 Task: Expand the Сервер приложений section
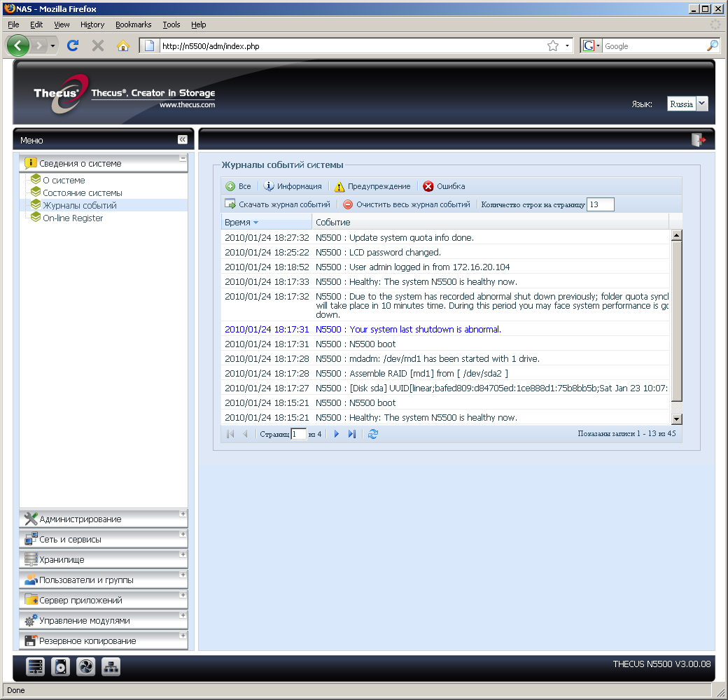pyautogui.click(x=183, y=595)
